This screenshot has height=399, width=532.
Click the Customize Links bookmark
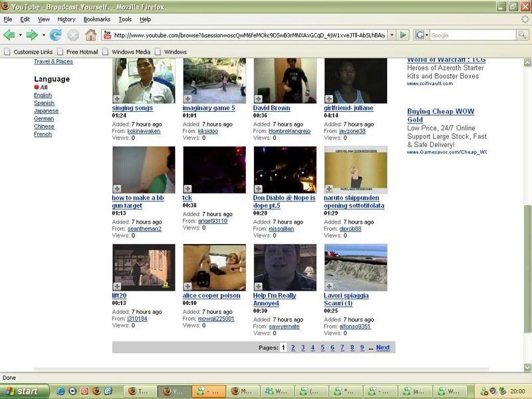pyautogui.click(x=29, y=52)
